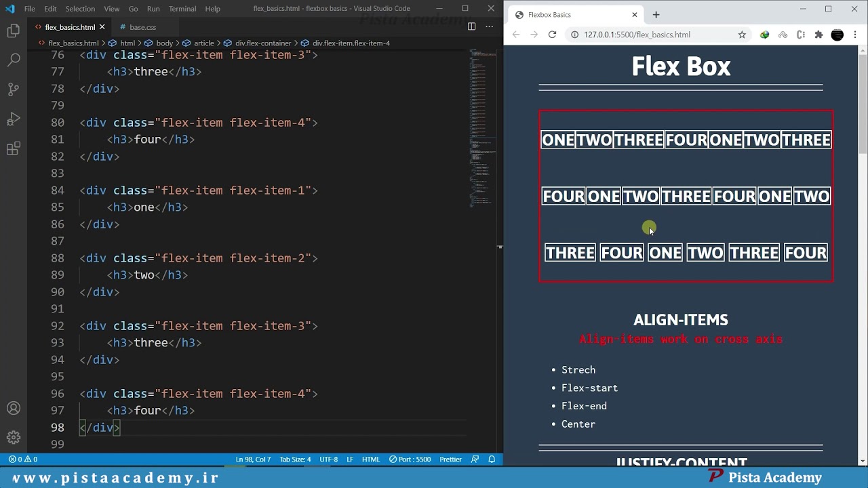Open the editor More Actions ellipsis
Screen dimensions: 868x488
(489, 26)
